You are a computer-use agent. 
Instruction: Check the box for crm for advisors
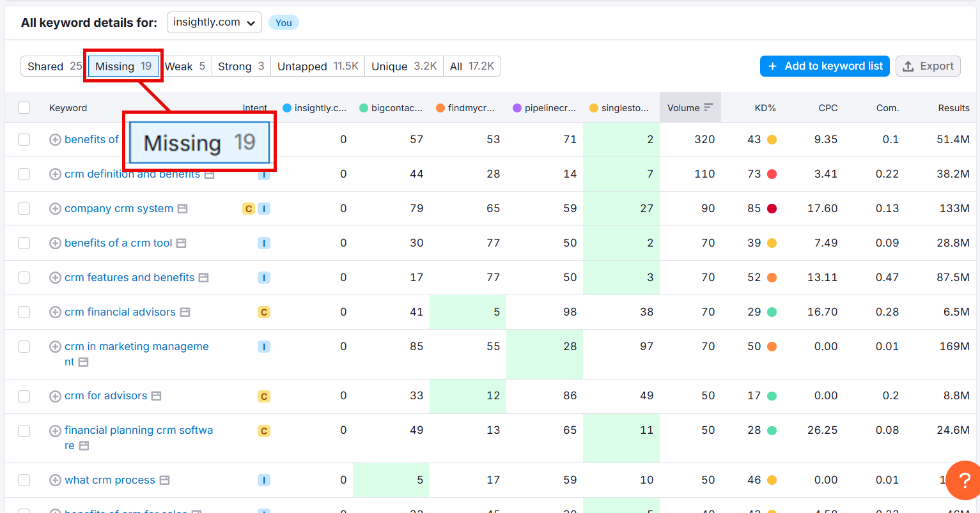pyautogui.click(x=24, y=396)
